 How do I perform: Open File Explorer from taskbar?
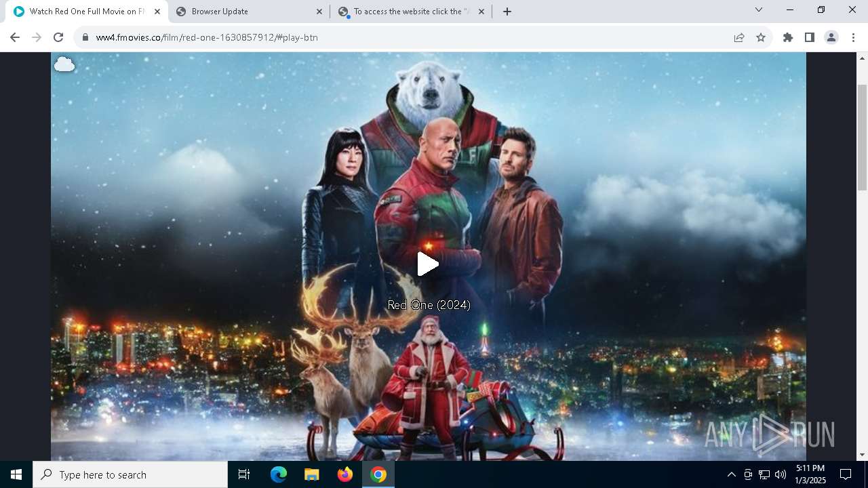click(311, 474)
